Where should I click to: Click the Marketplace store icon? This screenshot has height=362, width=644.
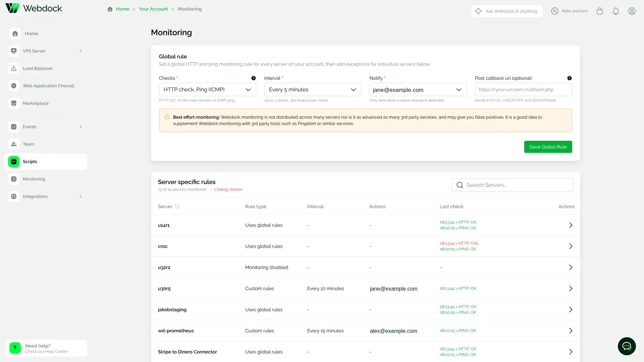pyautogui.click(x=14, y=103)
